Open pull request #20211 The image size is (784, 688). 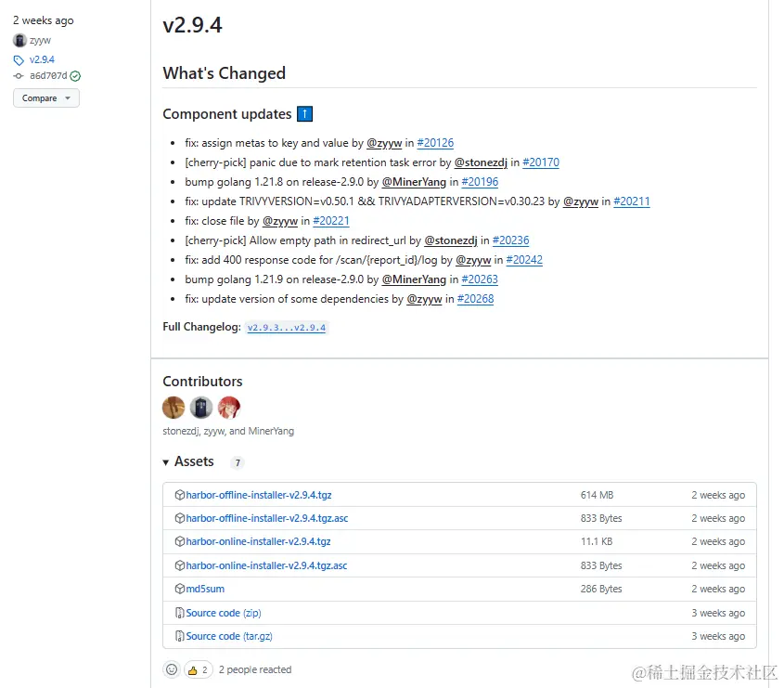pos(632,201)
